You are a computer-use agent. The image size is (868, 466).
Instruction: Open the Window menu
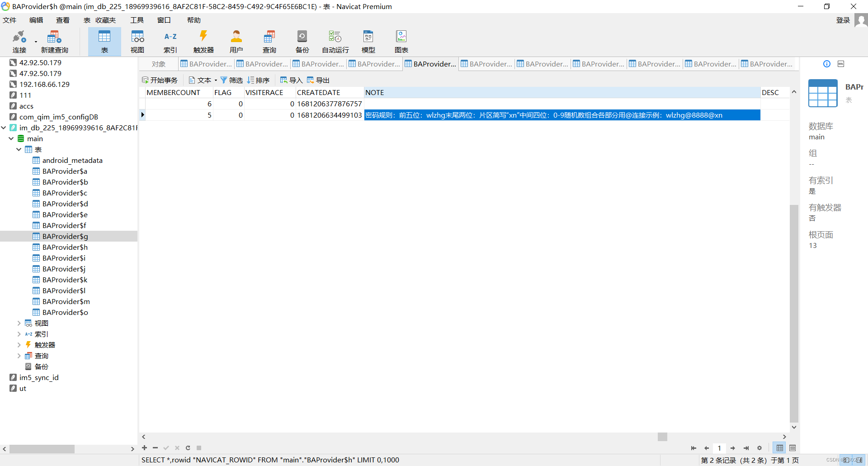[x=164, y=20]
